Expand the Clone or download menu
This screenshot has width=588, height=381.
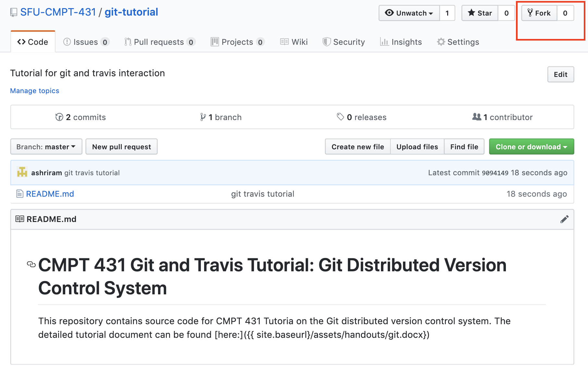(x=531, y=147)
